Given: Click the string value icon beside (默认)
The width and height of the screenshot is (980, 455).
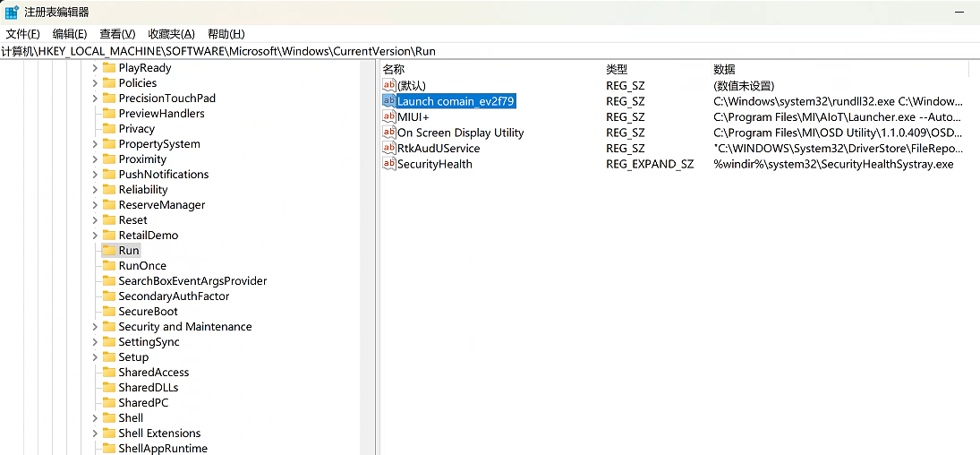Looking at the screenshot, I should 388,85.
